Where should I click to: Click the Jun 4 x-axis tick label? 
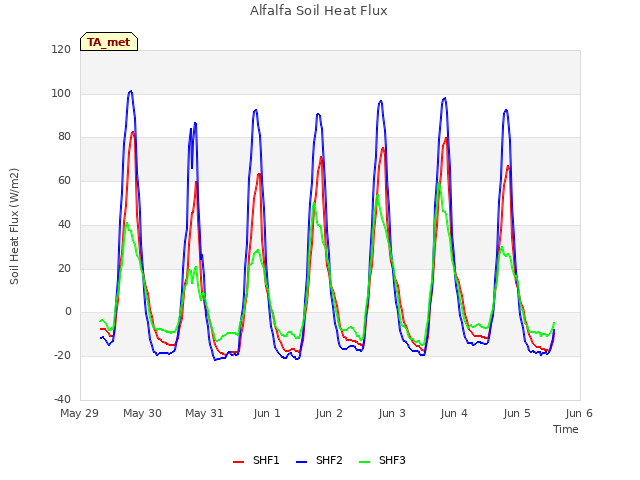454,413
